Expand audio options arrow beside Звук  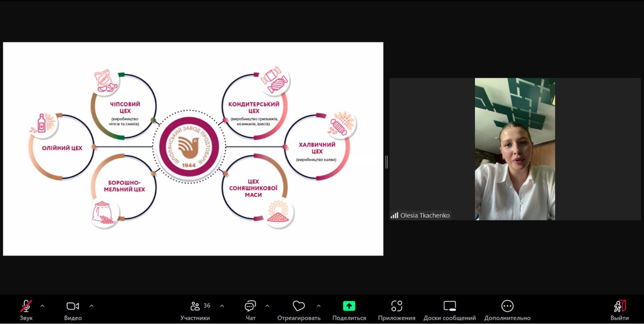coord(42,306)
